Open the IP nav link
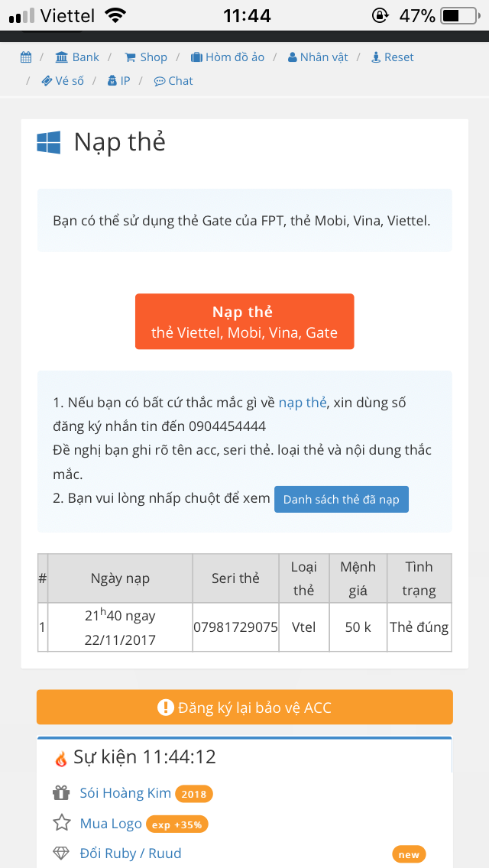The width and height of the screenshot is (489, 868). click(119, 81)
